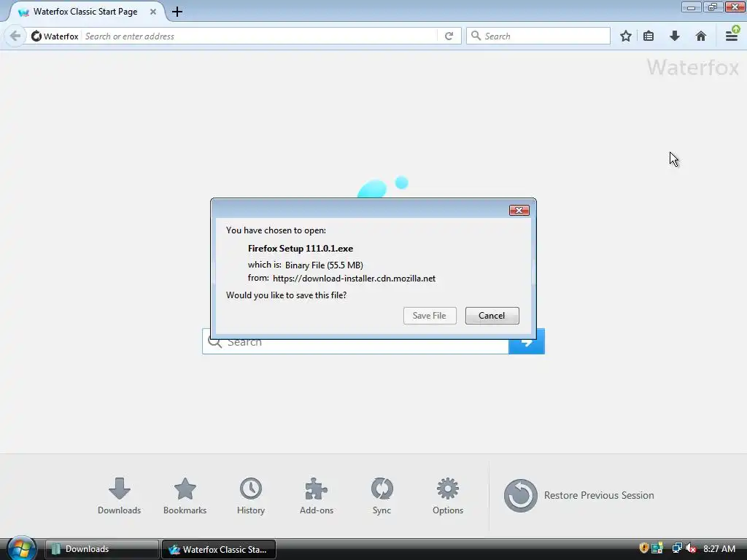The height and width of the screenshot is (560, 747).
Task: Open the hamburger menu icon
Action: coord(732,36)
